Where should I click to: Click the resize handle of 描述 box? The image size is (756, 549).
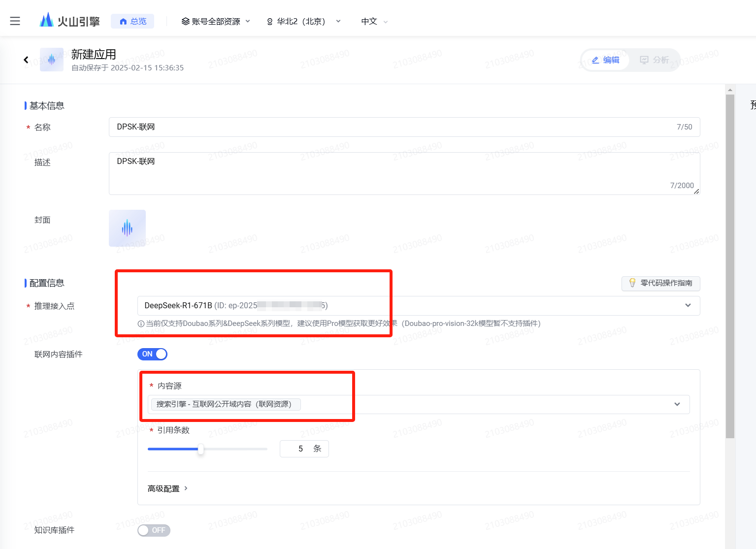point(696,192)
